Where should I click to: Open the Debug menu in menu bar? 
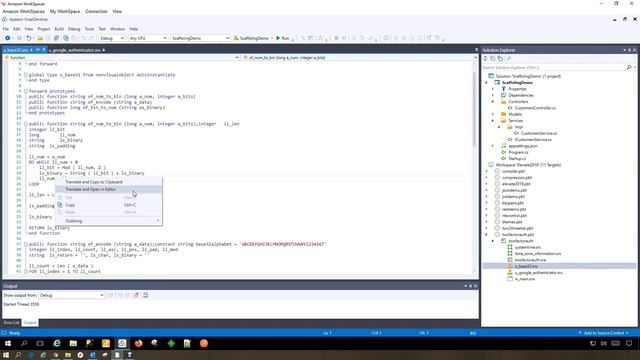click(x=74, y=29)
